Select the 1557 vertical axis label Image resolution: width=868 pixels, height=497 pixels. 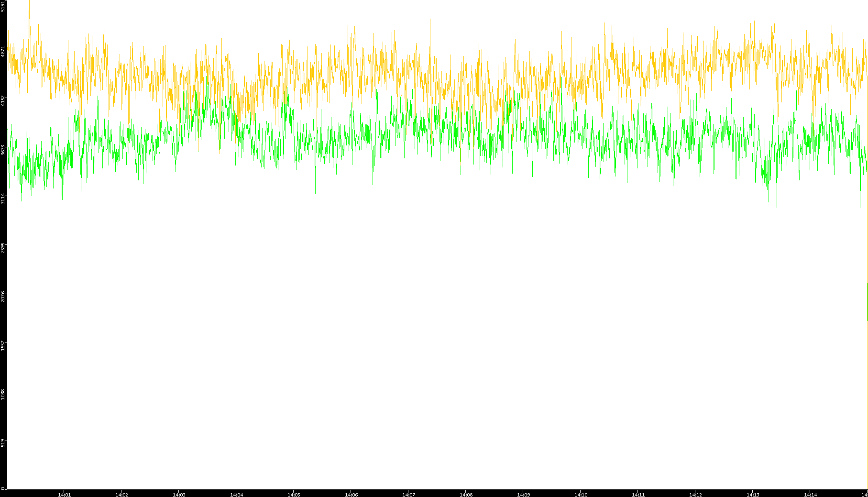tap(3, 345)
